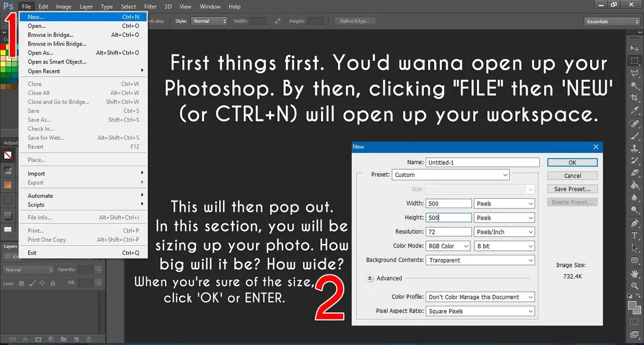Click the Change Screen Mode icon

[x=634, y=334]
